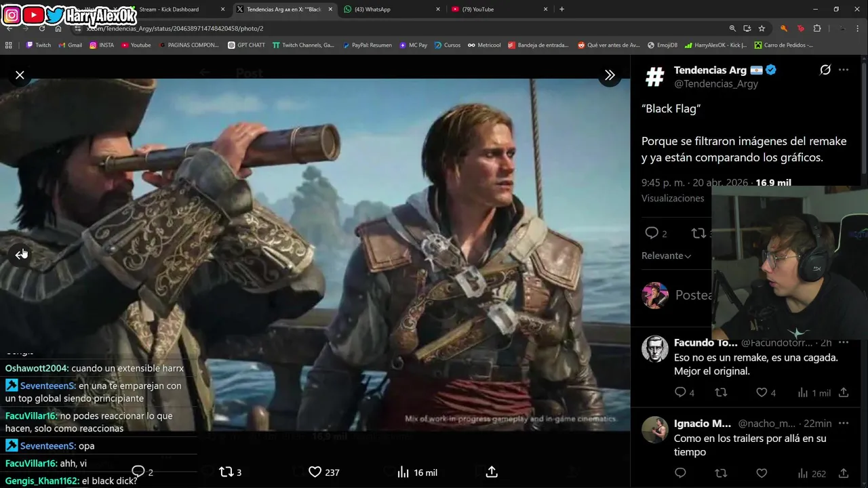Reload the page
The width and height of the screenshot is (868, 488).
tap(41, 28)
